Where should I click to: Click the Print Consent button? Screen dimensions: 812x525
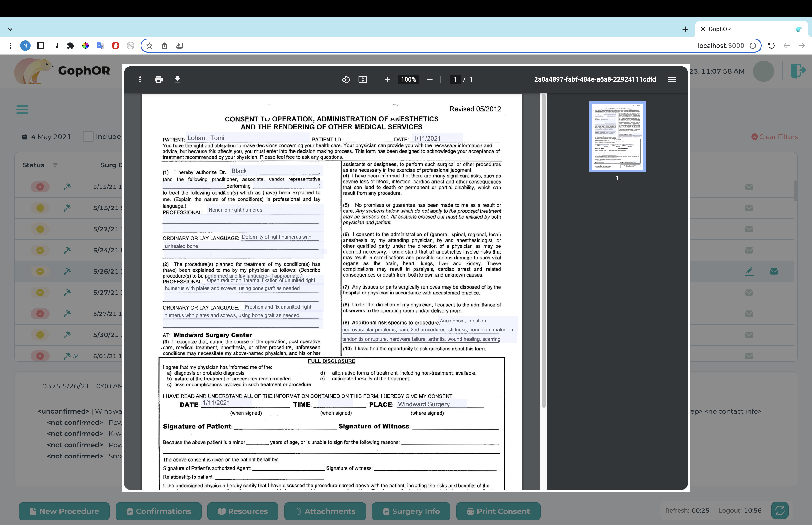pos(498,511)
